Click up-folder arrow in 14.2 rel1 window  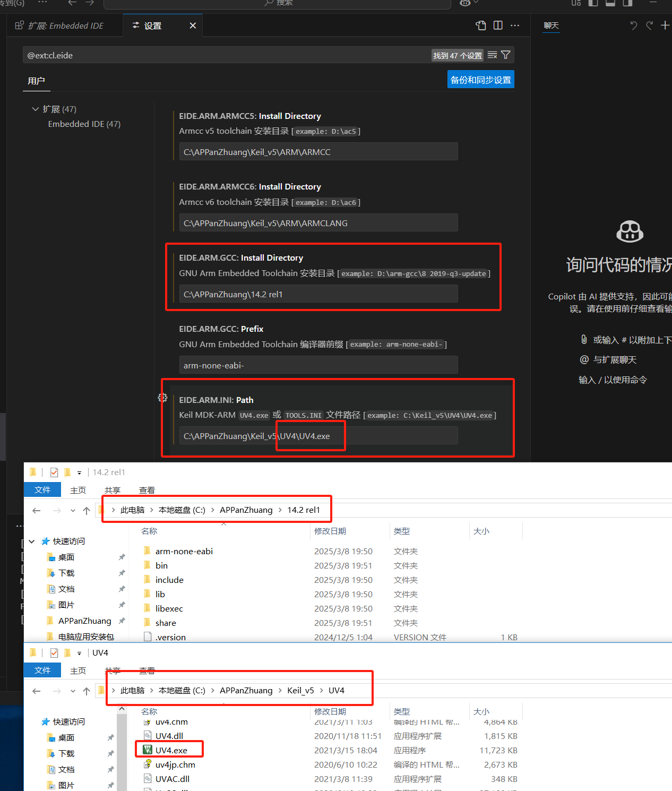coord(87,510)
